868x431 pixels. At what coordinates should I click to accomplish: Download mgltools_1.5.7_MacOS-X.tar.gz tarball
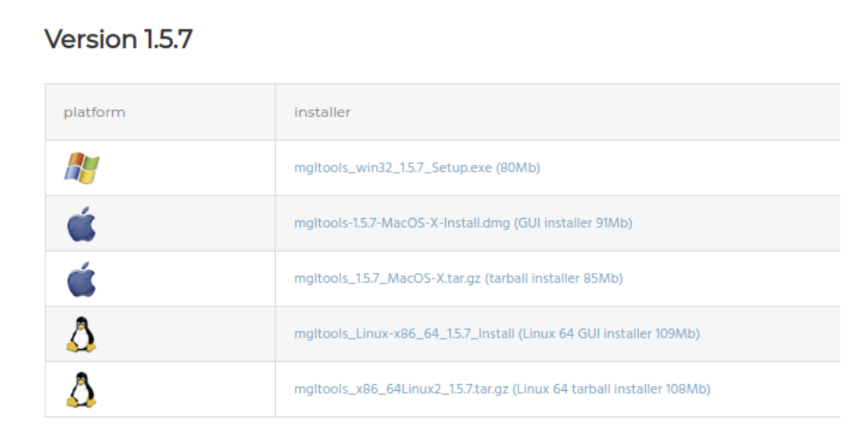coord(388,279)
